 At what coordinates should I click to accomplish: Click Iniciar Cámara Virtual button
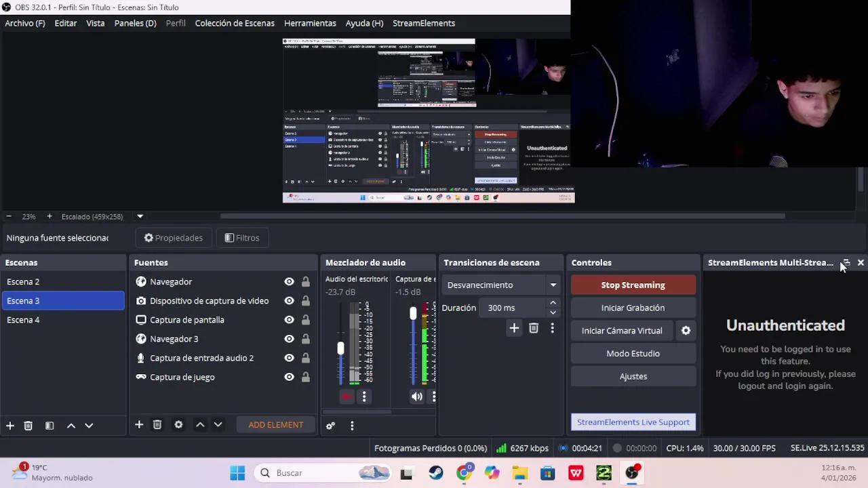622,331
